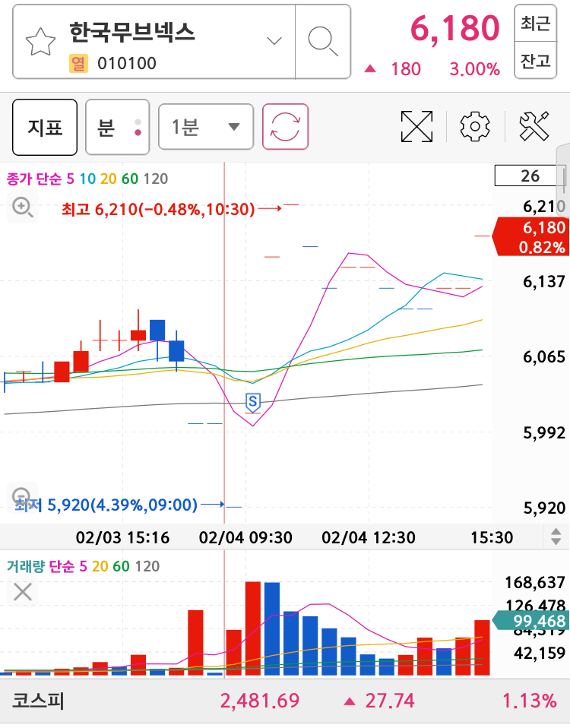Viewport: 570px width, 728px height.
Task: Open chart drawing tools icon
Action: [534, 126]
